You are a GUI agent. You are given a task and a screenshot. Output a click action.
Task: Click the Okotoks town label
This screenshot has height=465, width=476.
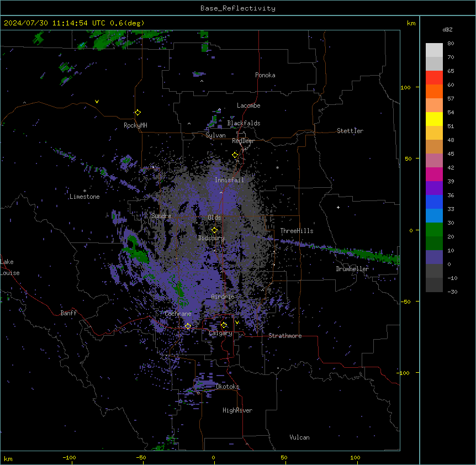coord(228,387)
